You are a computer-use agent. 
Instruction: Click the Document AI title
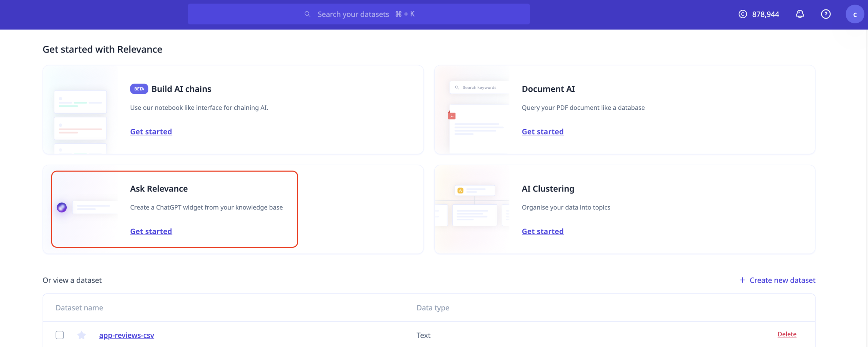pos(548,89)
